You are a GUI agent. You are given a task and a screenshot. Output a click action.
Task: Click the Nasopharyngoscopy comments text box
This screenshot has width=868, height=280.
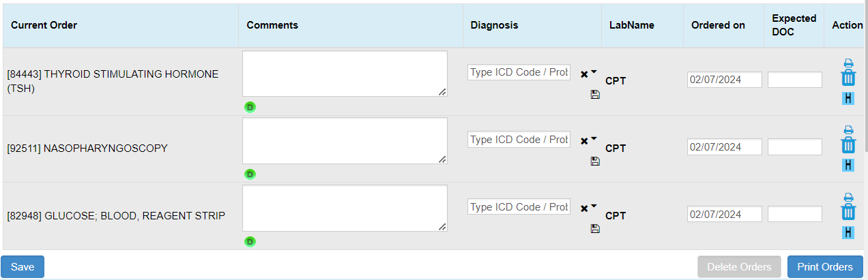coord(345,141)
